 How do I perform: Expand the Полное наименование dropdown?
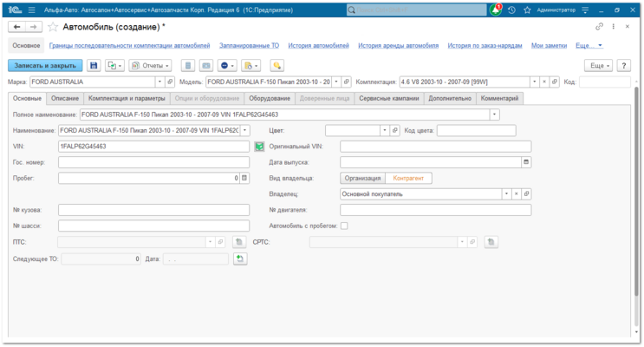coord(495,115)
